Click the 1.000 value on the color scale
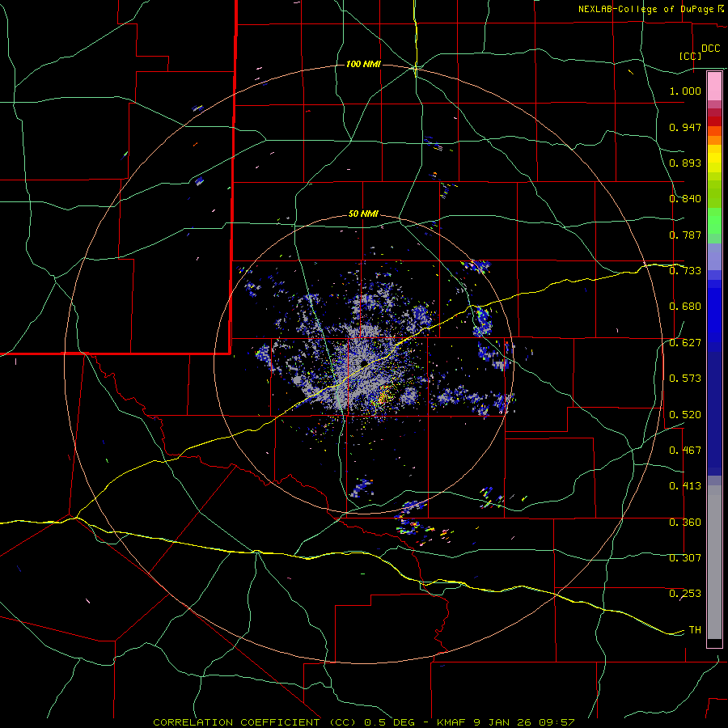Image resolution: width=728 pixels, height=728 pixels. tap(685, 91)
